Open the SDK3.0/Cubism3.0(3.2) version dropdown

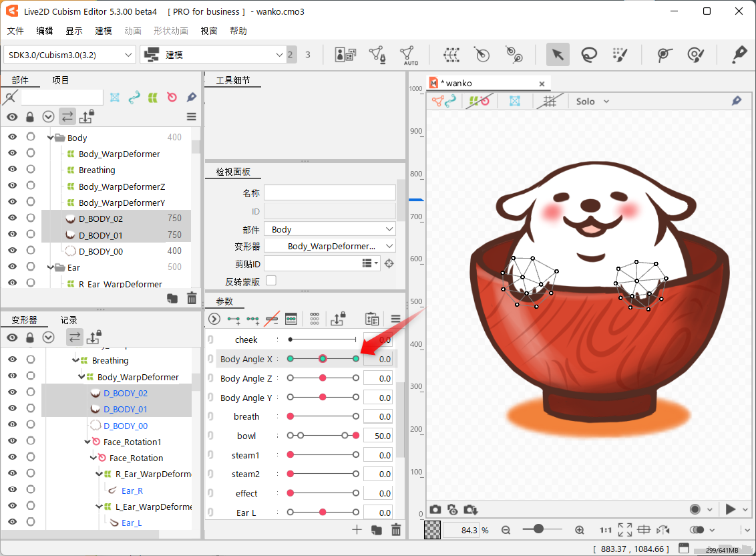point(70,55)
